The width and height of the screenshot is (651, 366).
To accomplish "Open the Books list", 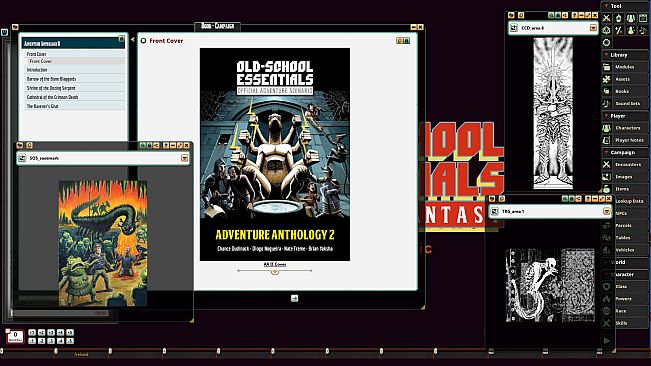I will pos(625,91).
